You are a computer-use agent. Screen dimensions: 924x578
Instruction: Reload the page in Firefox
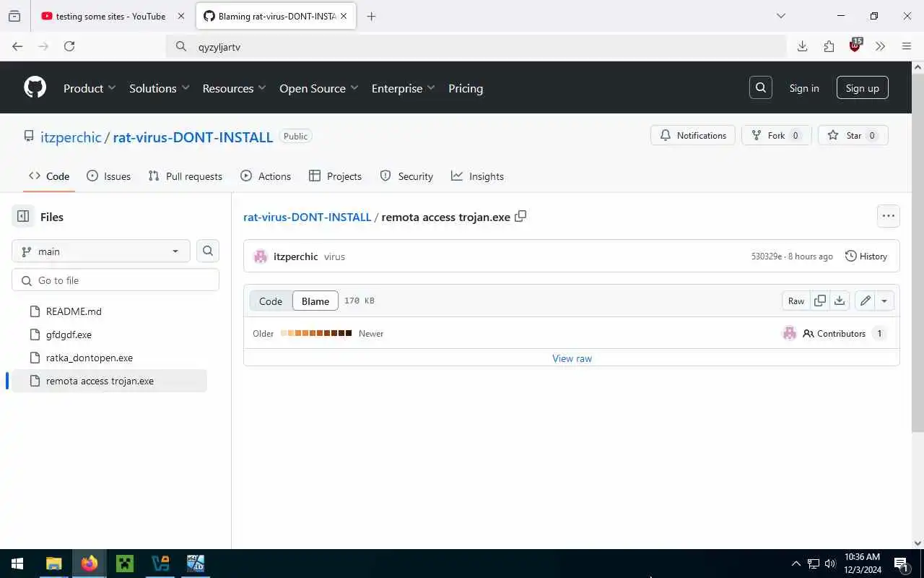click(69, 46)
